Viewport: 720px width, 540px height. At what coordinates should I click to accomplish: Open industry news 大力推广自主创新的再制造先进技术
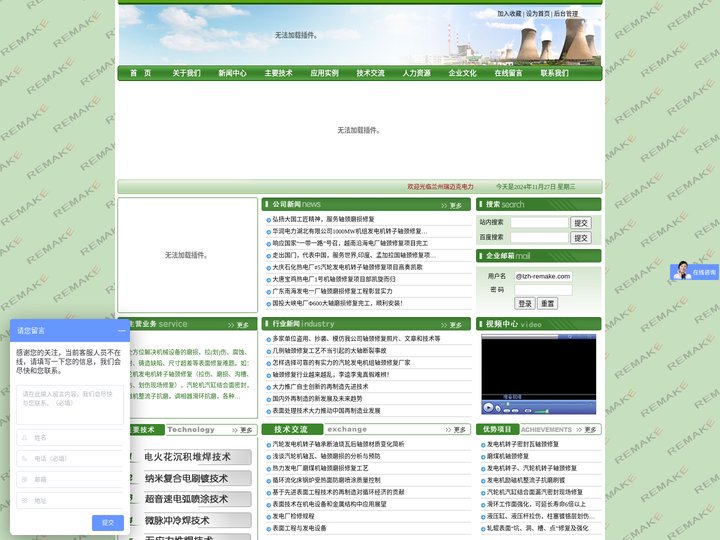(320, 387)
